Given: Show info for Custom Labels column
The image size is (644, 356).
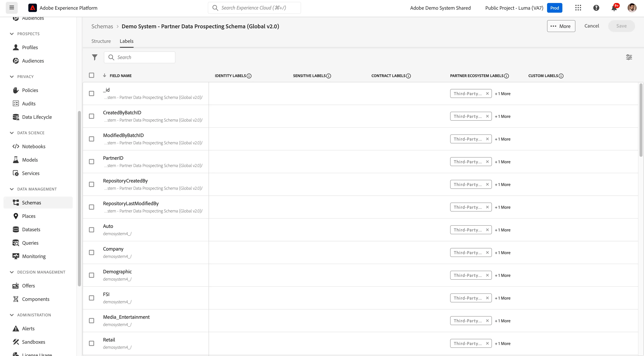Looking at the screenshot, I should (x=561, y=76).
